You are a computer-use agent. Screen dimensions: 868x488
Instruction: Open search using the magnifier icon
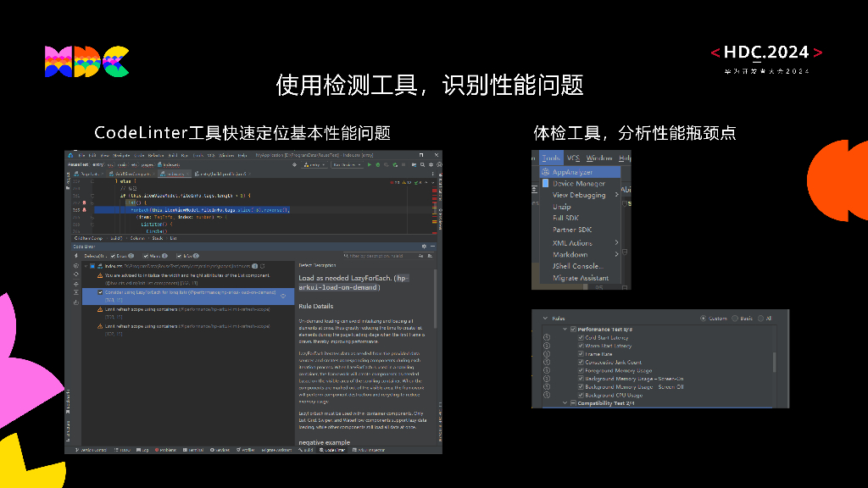pos(420,164)
